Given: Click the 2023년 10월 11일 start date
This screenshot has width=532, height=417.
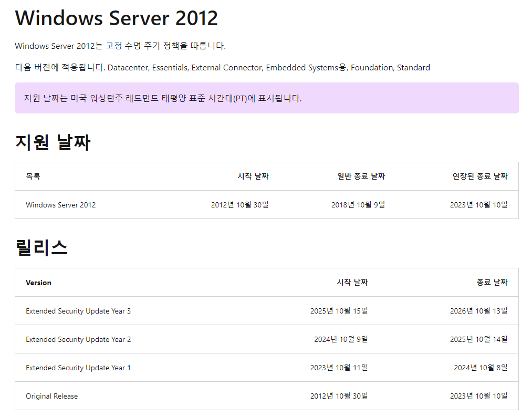Looking at the screenshot, I should [339, 368].
